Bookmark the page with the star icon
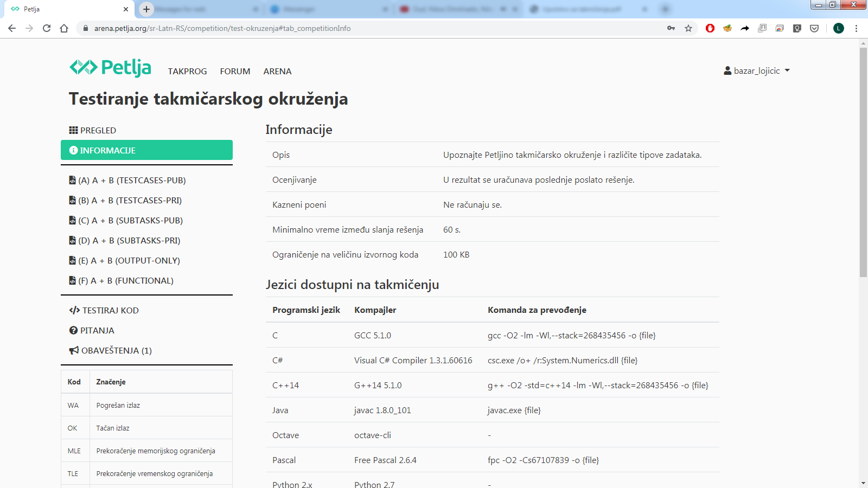The image size is (868, 488). pyautogui.click(x=689, y=28)
